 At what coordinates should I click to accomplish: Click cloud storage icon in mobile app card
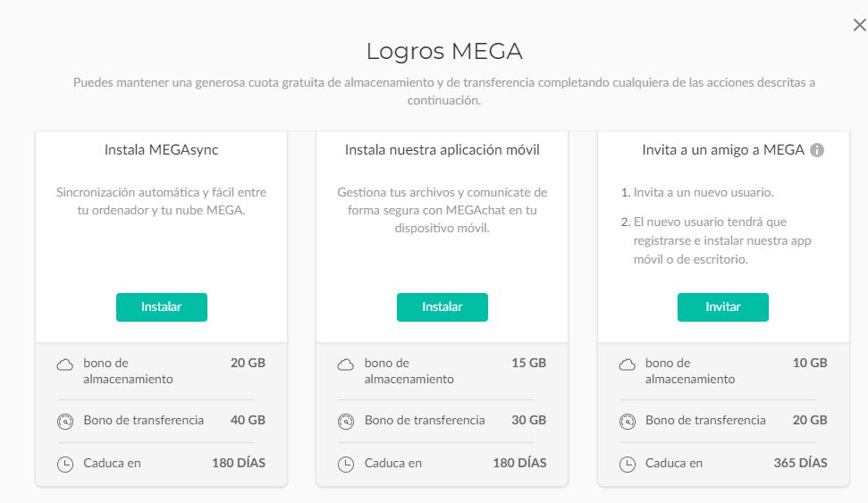pyautogui.click(x=345, y=365)
